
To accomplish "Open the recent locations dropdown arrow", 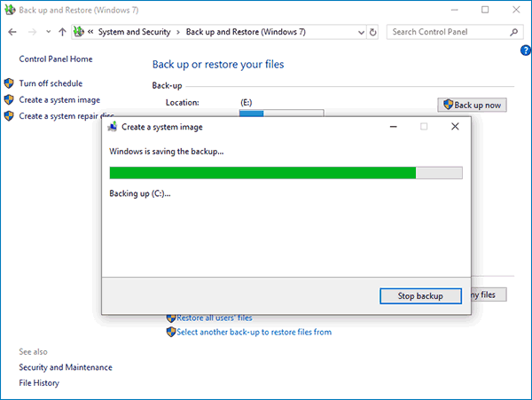I will [x=49, y=32].
